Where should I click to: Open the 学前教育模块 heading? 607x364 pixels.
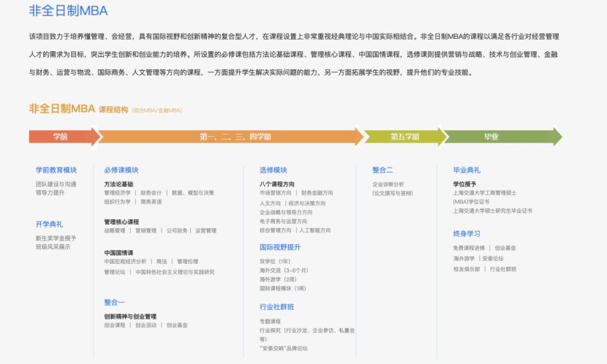[56, 170]
